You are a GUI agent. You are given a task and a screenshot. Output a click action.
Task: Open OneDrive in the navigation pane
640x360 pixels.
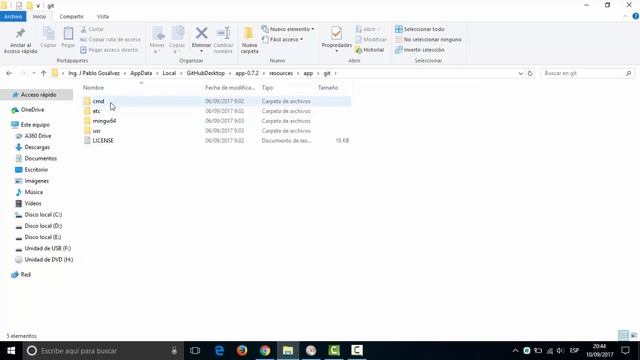coord(28,110)
